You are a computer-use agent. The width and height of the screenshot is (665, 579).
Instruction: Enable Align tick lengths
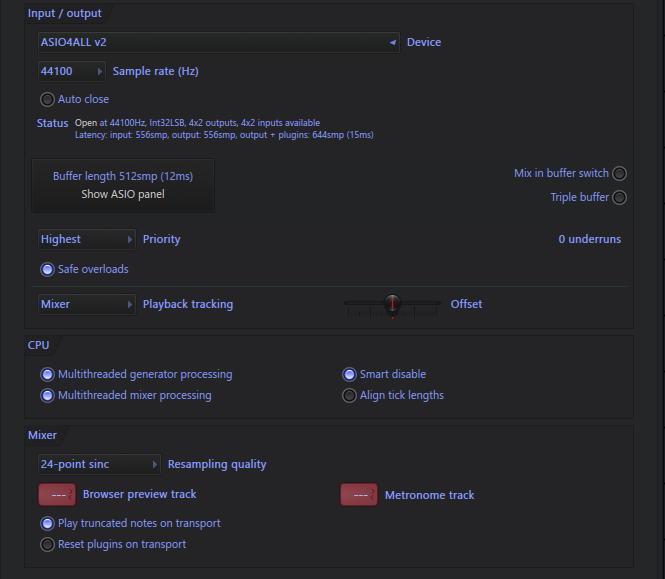point(349,395)
